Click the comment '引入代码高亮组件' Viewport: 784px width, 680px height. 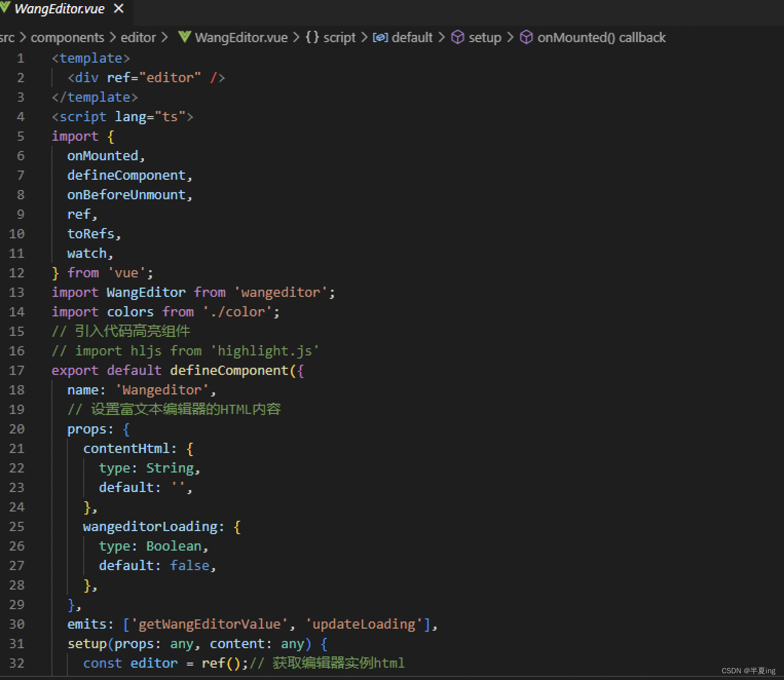[x=133, y=331]
